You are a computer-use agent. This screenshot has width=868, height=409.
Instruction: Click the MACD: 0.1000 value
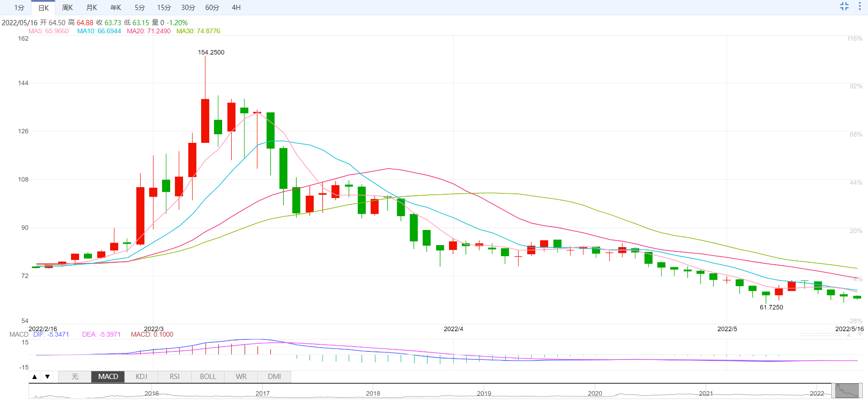[x=152, y=334]
